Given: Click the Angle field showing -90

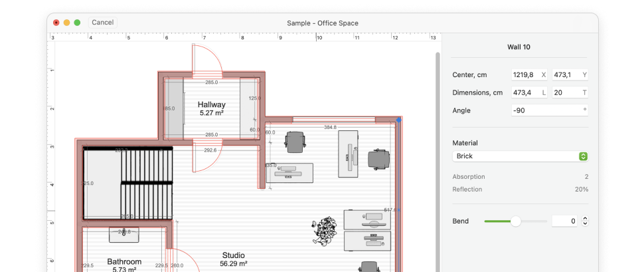Looking at the screenshot, I should [x=550, y=110].
